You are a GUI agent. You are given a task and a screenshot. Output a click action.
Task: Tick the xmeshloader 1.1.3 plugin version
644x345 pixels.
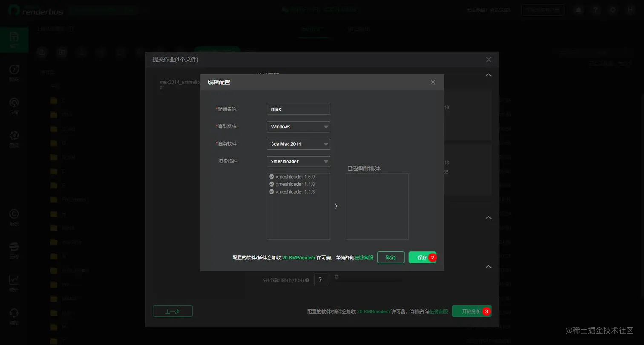click(x=272, y=192)
